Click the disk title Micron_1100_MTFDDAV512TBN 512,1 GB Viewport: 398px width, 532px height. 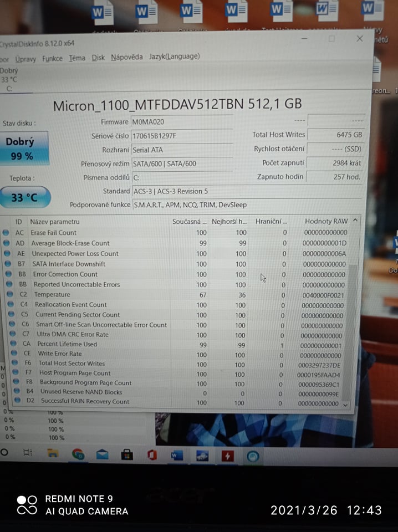click(177, 105)
